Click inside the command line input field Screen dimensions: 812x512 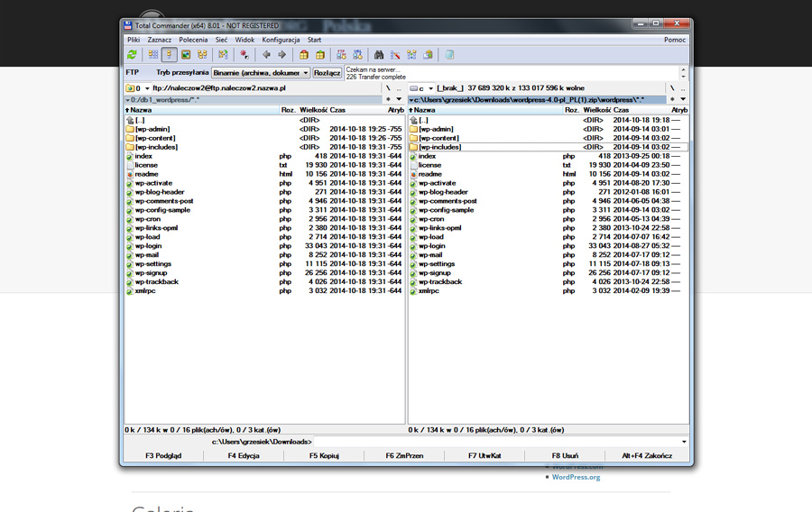pyautogui.click(x=497, y=442)
